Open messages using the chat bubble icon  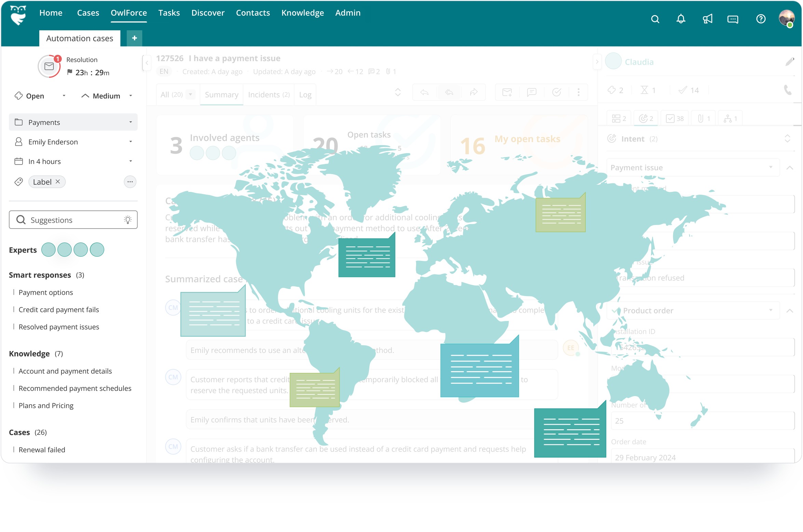coord(733,19)
